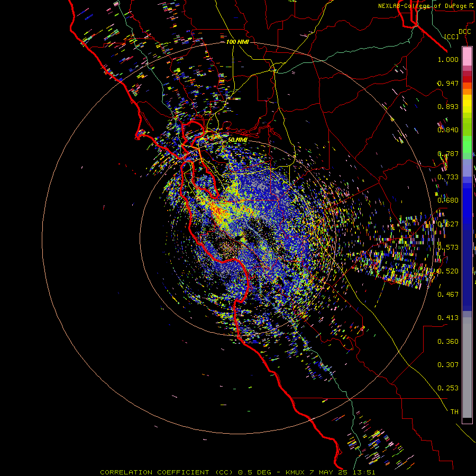Pick the bright green segment of the color bar

point(467,144)
